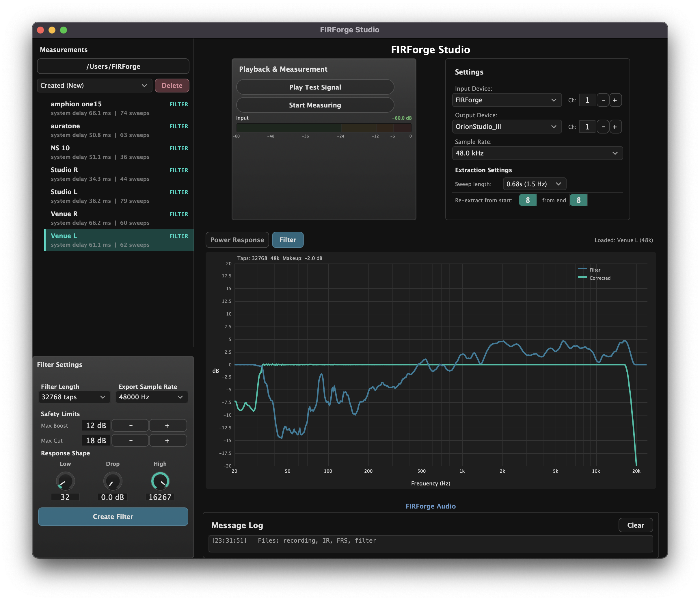The width and height of the screenshot is (700, 601).
Task: Open the Export Sample Rate dropdown
Action: point(151,397)
